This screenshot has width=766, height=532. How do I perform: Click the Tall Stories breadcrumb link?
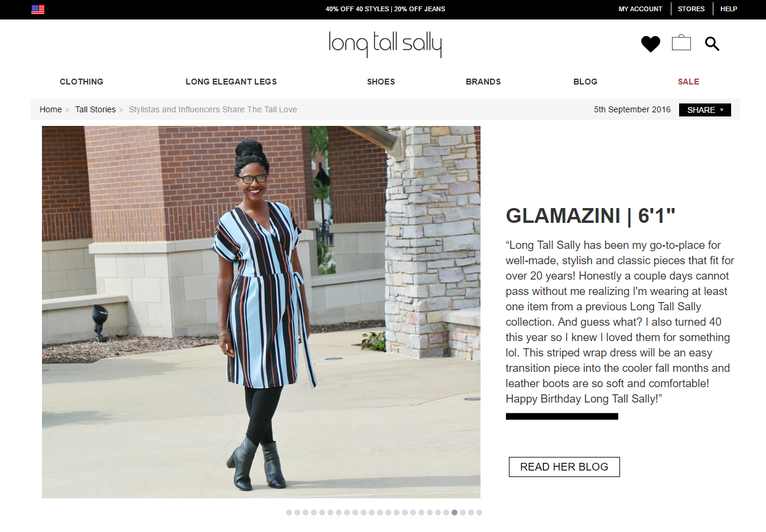point(95,109)
